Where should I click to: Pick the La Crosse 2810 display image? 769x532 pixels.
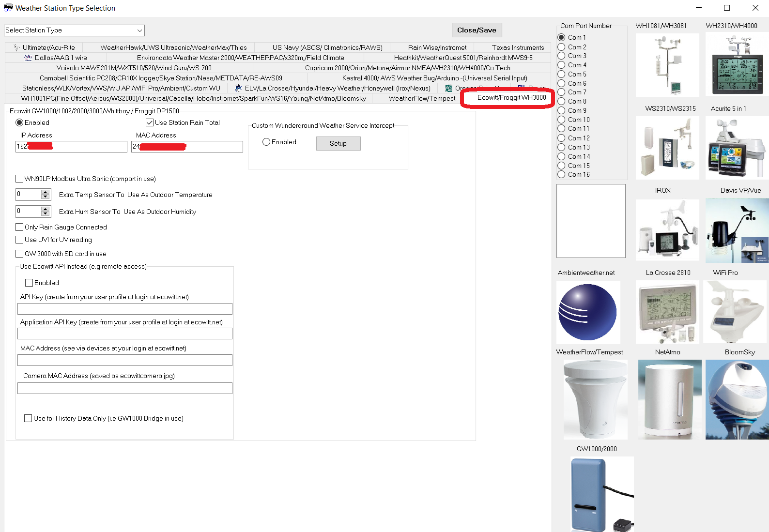[x=667, y=312]
